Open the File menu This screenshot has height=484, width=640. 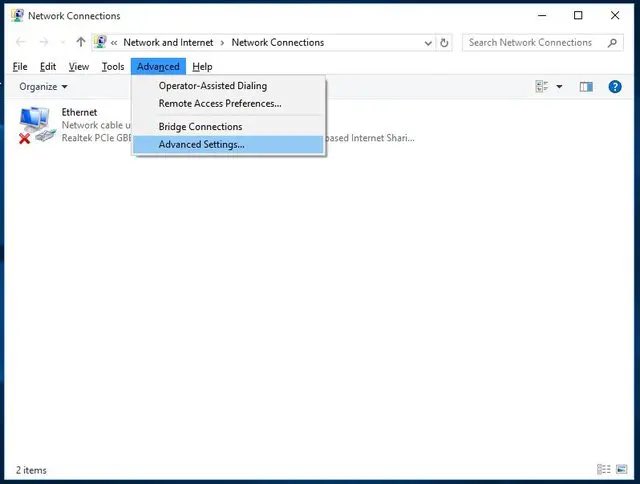tap(20, 67)
